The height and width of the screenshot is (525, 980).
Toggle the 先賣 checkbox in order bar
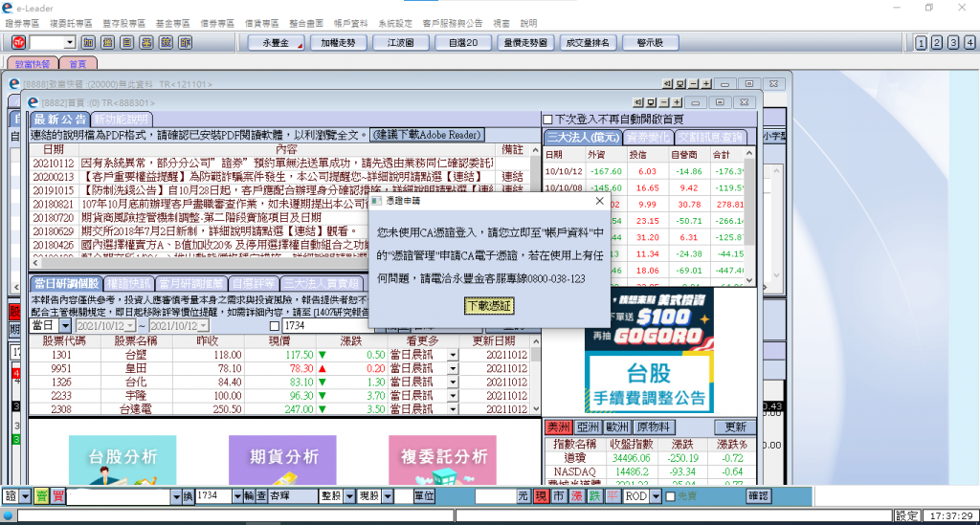pyautogui.click(x=671, y=496)
